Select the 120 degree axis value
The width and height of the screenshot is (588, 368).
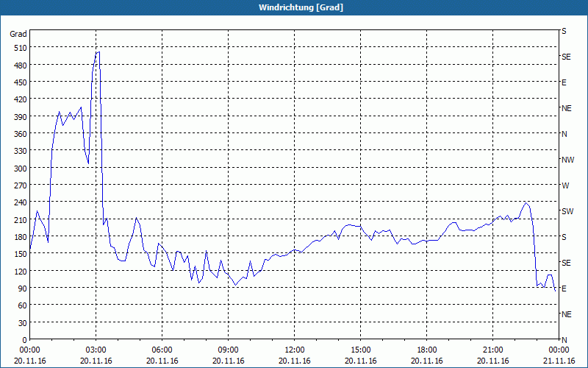click(x=21, y=271)
